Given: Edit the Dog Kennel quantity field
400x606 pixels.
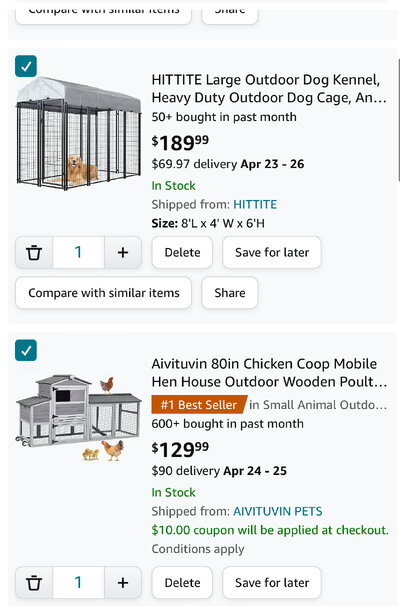Looking at the screenshot, I should click(78, 252).
